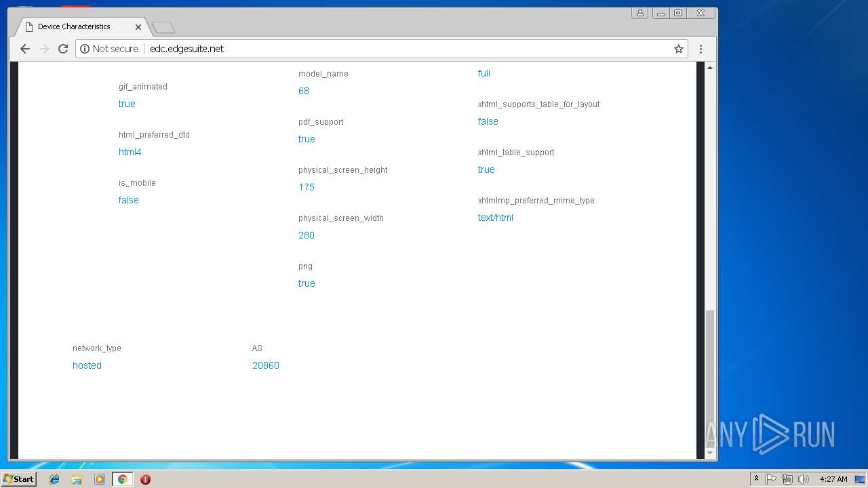Click the value 280
The image size is (868, 488).
click(x=307, y=235)
